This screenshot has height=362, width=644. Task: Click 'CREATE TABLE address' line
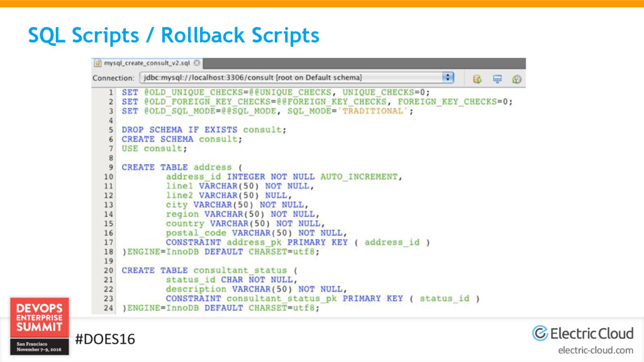[x=182, y=167]
